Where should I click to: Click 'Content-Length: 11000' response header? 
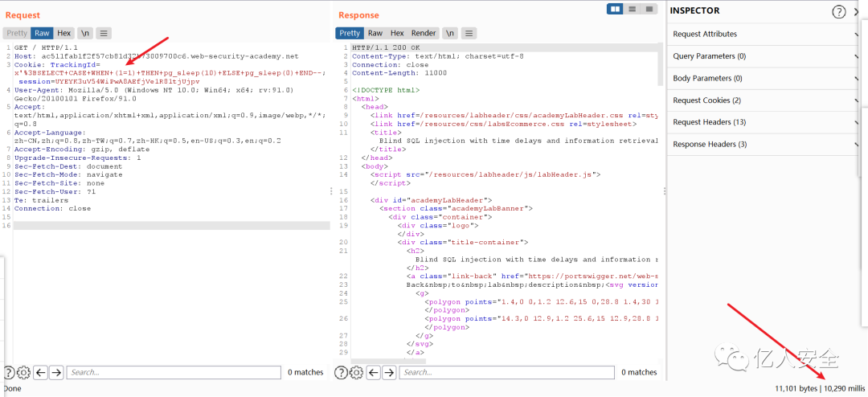[x=399, y=72]
